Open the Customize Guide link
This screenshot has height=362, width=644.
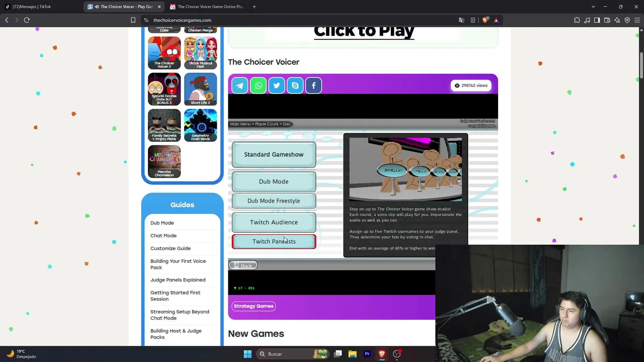pyautogui.click(x=171, y=248)
